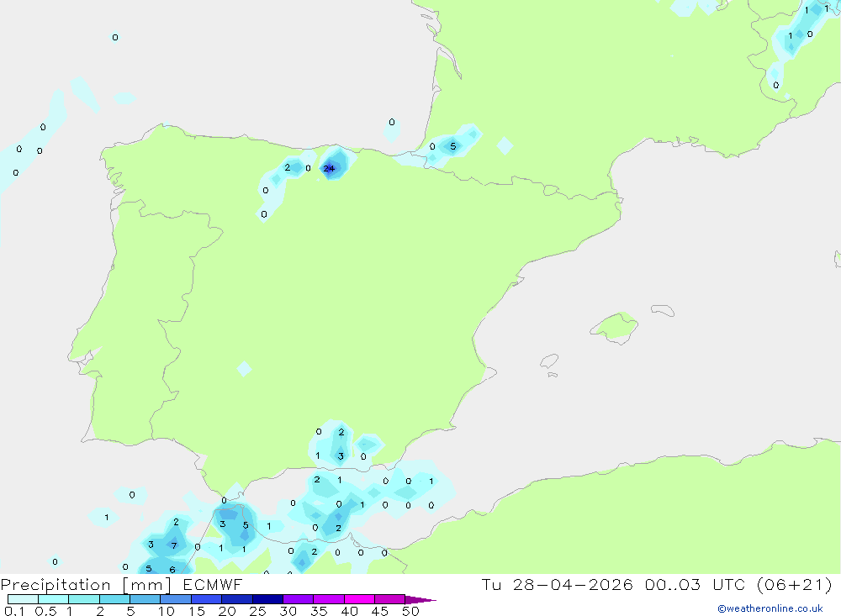Image resolution: width=841 pixels, height=616 pixels.
Task: Pick the 15–20 mm blue legend swatch
Action: (x=207, y=599)
